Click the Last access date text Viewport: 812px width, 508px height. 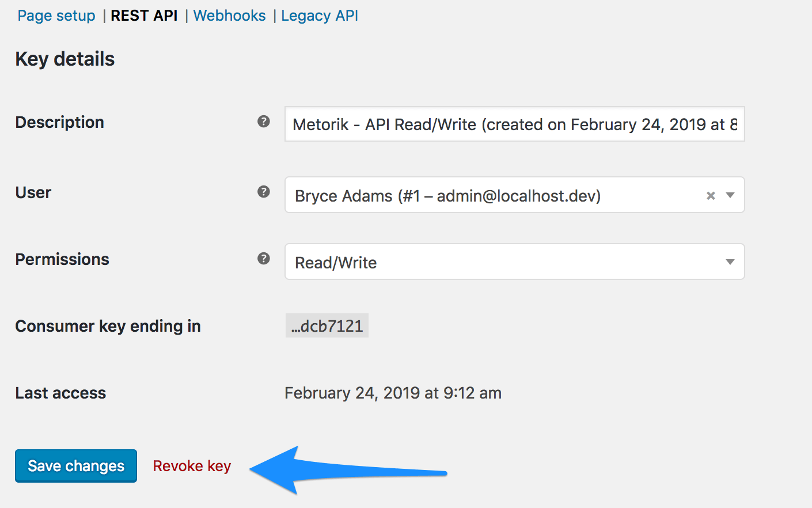point(393,393)
